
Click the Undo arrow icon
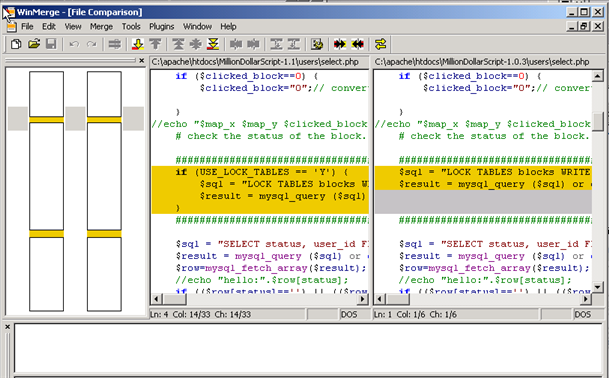[x=74, y=44]
